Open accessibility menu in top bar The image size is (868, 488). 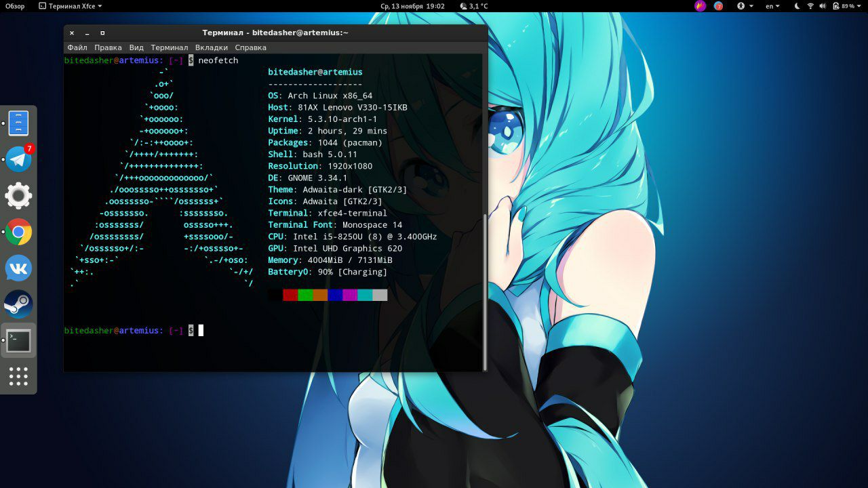(x=745, y=6)
